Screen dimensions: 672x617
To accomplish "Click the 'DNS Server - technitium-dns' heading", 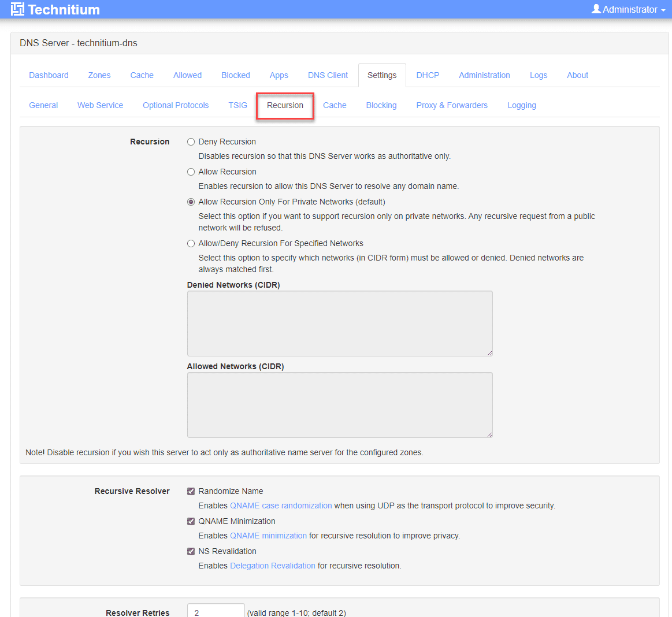I will point(79,43).
